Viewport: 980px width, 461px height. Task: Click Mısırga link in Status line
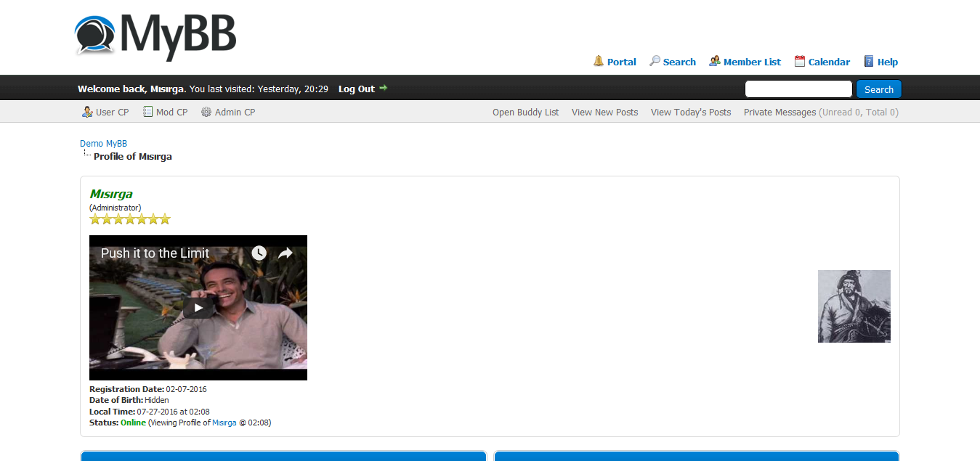pyautogui.click(x=224, y=423)
